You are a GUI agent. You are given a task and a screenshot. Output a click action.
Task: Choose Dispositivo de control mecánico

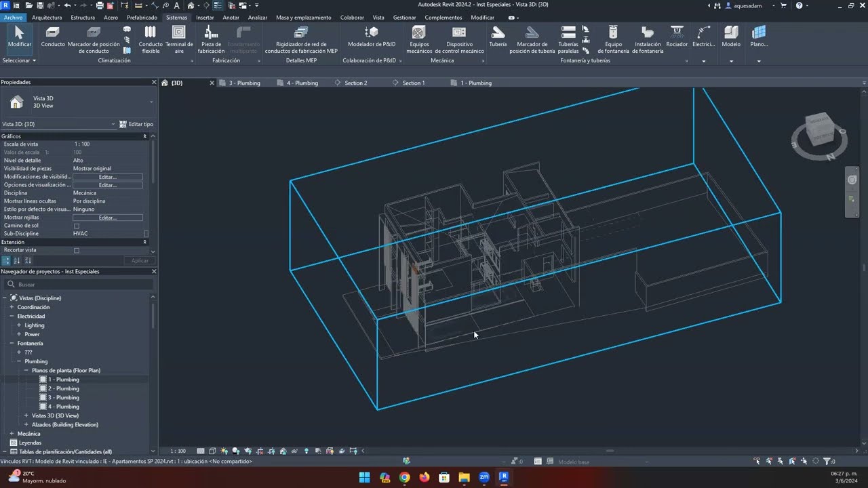pos(459,39)
